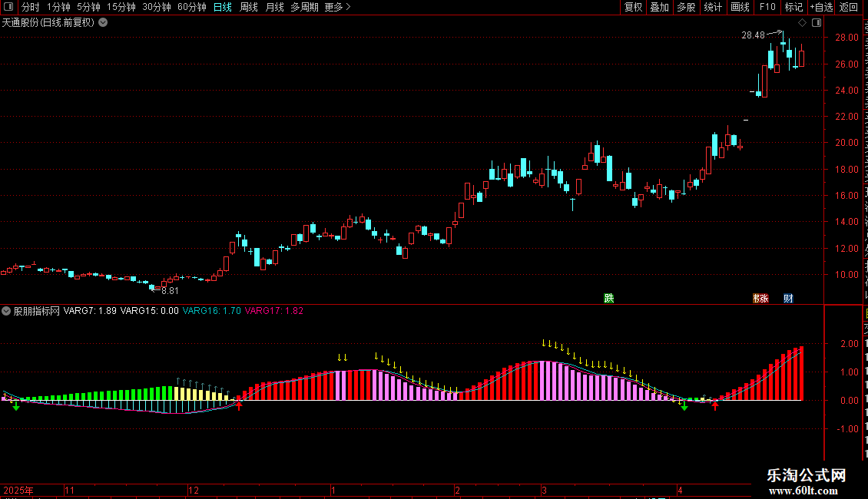Toggle the left sidebar panel icon

8,7
